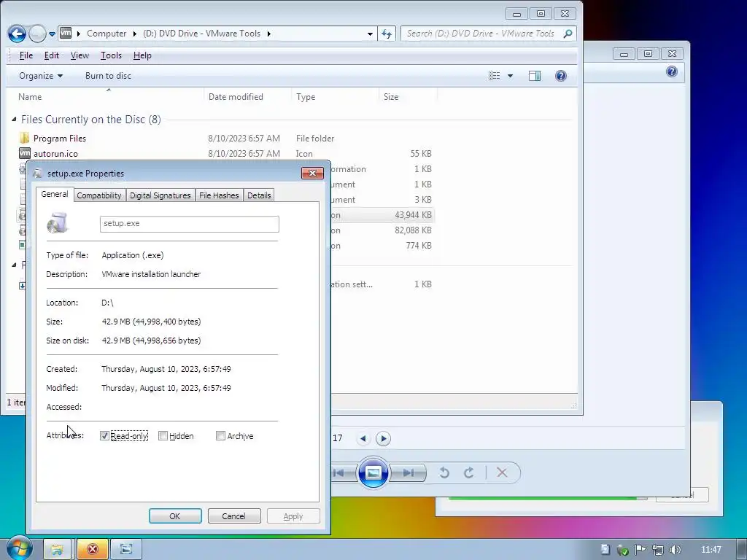The image size is (747, 560).
Task: Open the View menu
Action: tap(80, 55)
